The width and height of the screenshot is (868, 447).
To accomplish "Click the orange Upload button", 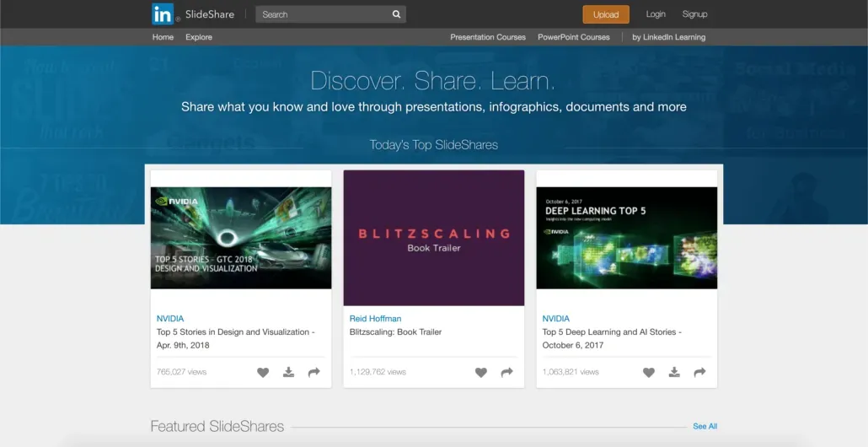I will pyautogui.click(x=606, y=14).
